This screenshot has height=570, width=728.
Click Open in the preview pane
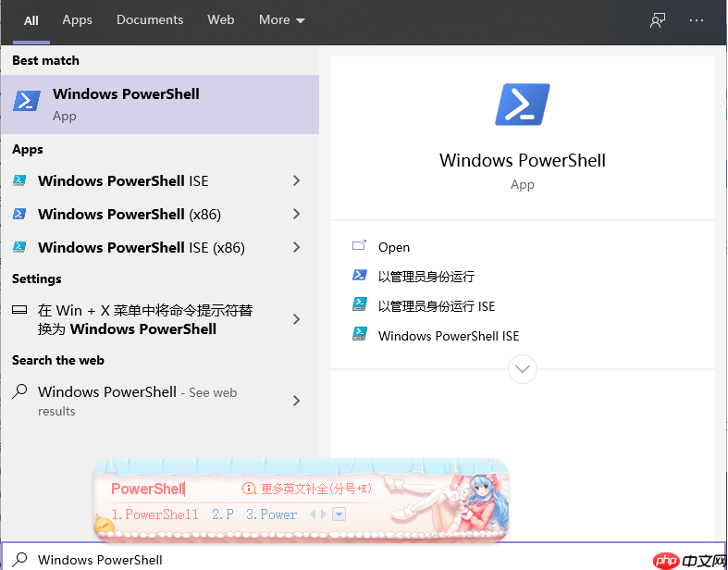[394, 247]
